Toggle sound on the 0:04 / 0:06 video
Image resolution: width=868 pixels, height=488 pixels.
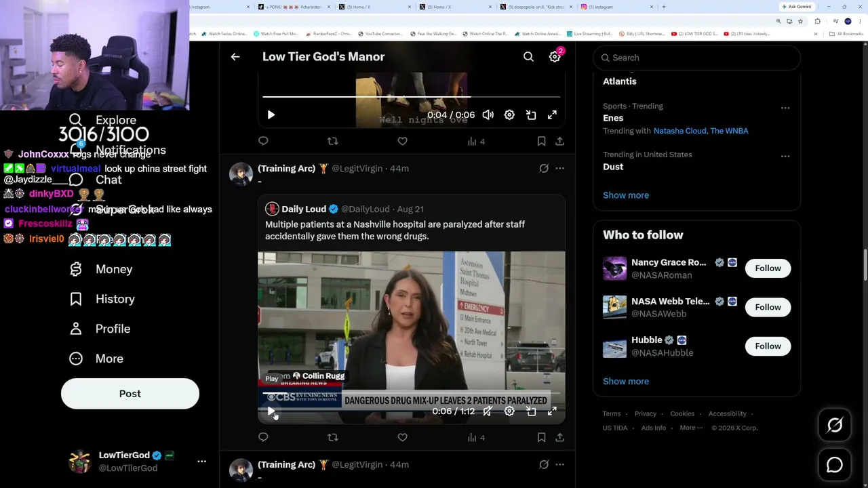click(x=488, y=115)
